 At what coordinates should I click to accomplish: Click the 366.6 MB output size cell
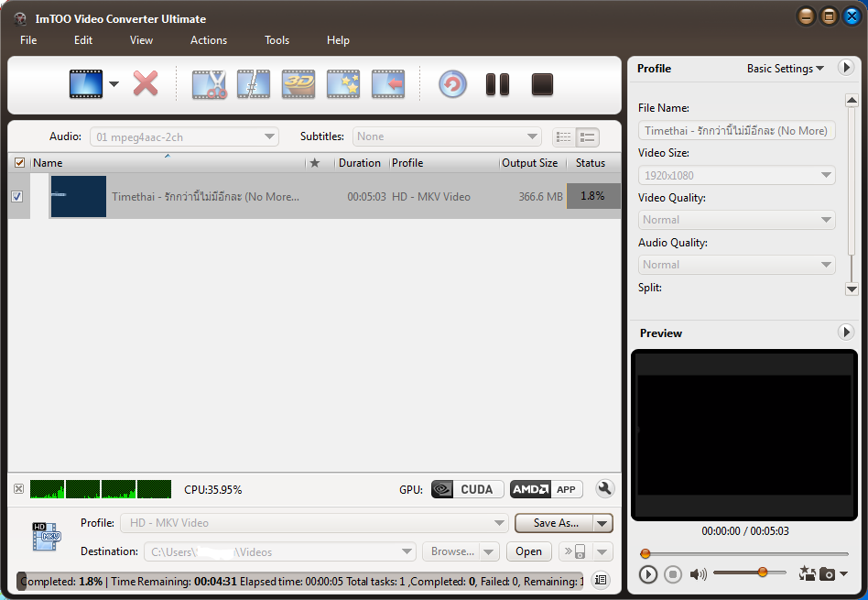(540, 197)
